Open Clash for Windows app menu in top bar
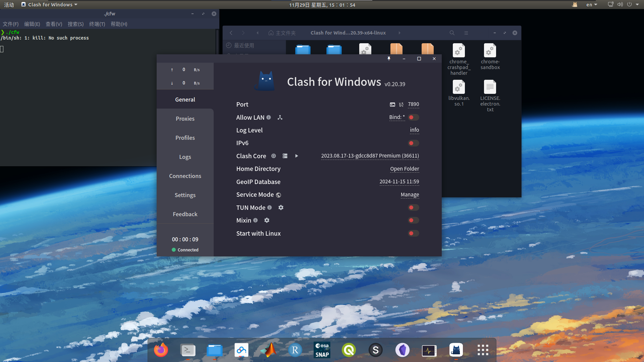The image size is (644, 362). (x=49, y=5)
